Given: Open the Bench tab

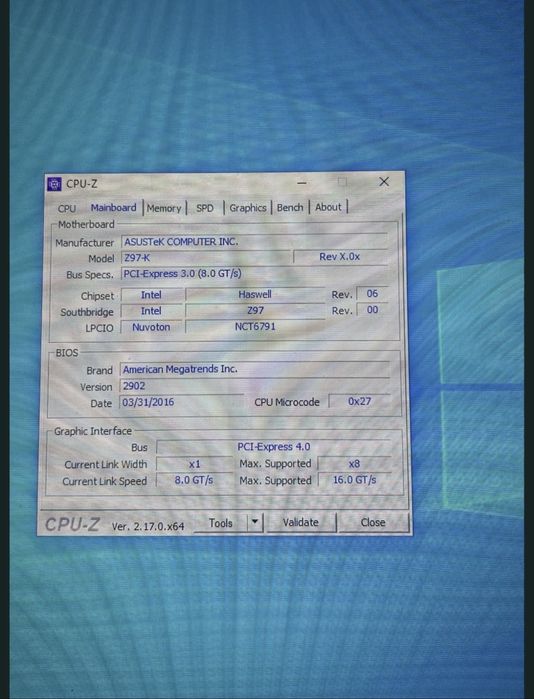Looking at the screenshot, I should [x=290, y=207].
